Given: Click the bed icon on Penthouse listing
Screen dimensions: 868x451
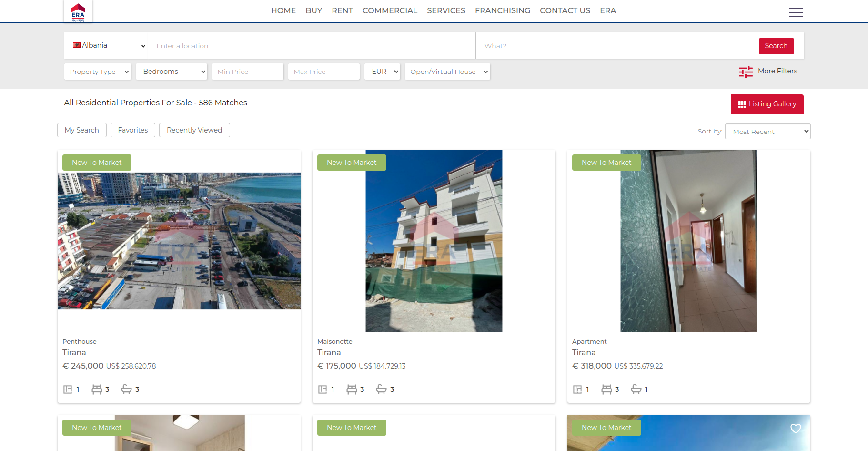Looking at the screenshot, I should tap(97, 389).
